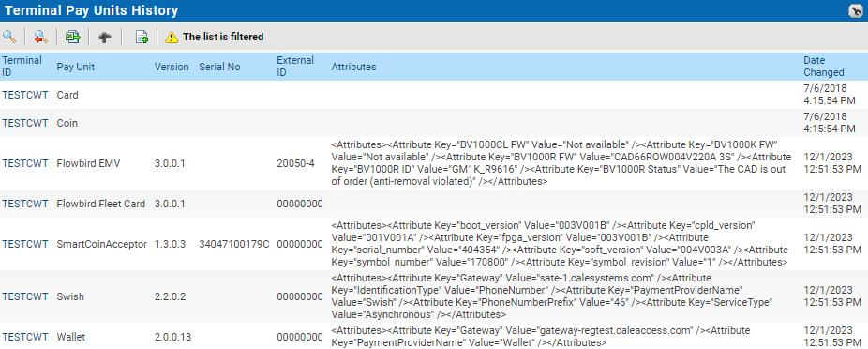The width and height of the screenshot is (868, 349).
Task: Click the magnifying glass search icon
Action: coord(8,38)
